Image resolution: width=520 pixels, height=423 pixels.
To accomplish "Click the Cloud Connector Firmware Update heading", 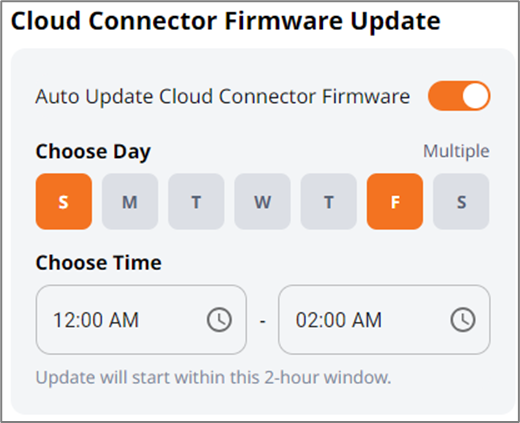I will [x=226, y=21].
